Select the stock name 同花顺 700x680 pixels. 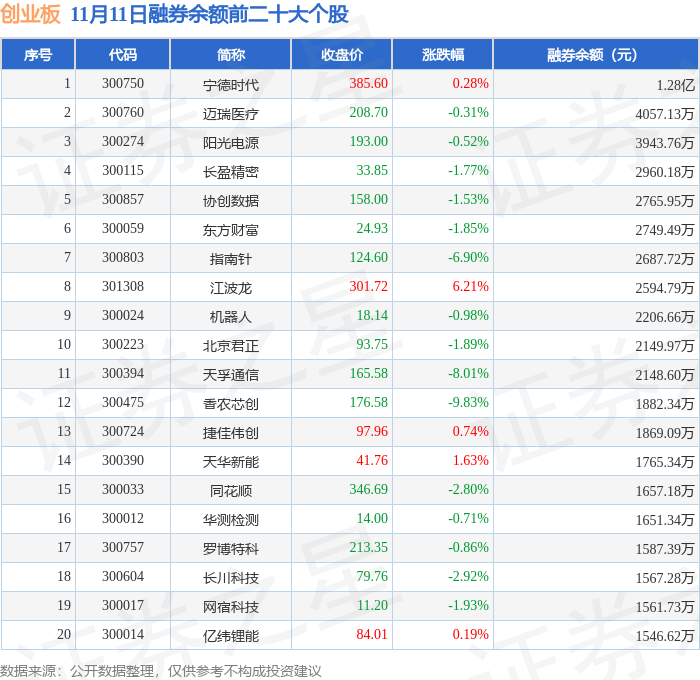pos(231,491)
